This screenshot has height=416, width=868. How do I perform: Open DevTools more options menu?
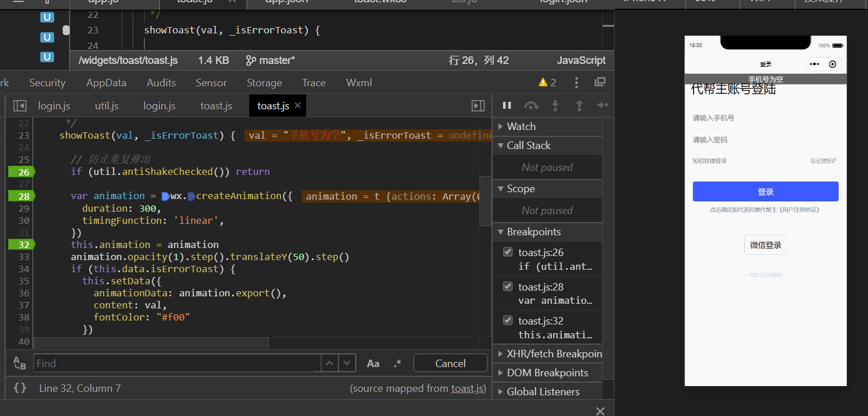click(x=576, y=83)
